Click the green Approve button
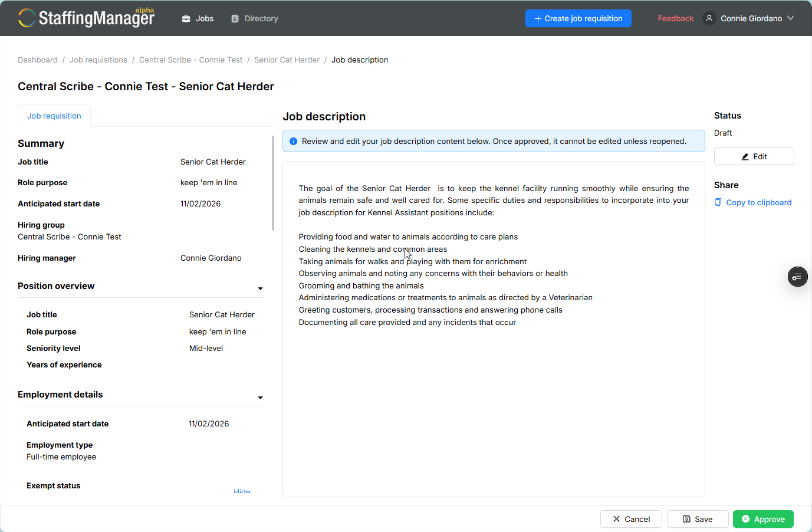 (x=763, y=519)
